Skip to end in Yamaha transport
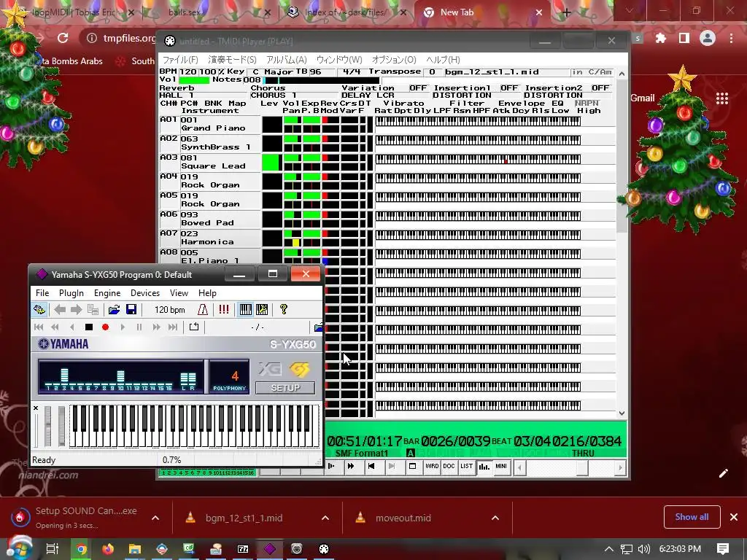This screenshot has width=747, height=560. click(173, 327)
